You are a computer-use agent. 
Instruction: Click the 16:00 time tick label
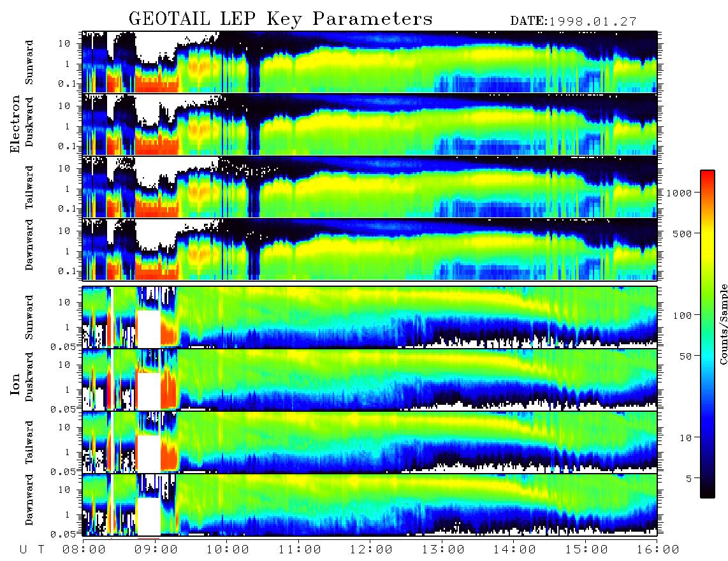[x=658, y=550]
